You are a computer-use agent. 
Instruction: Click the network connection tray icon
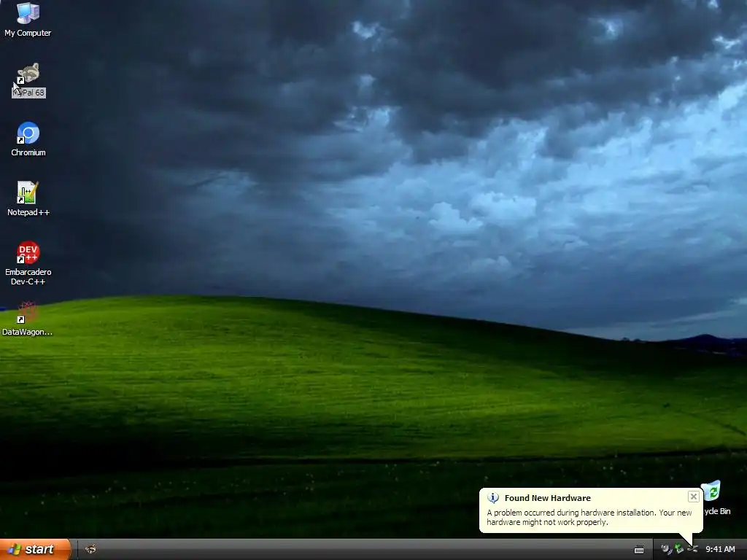coord(693,550)
